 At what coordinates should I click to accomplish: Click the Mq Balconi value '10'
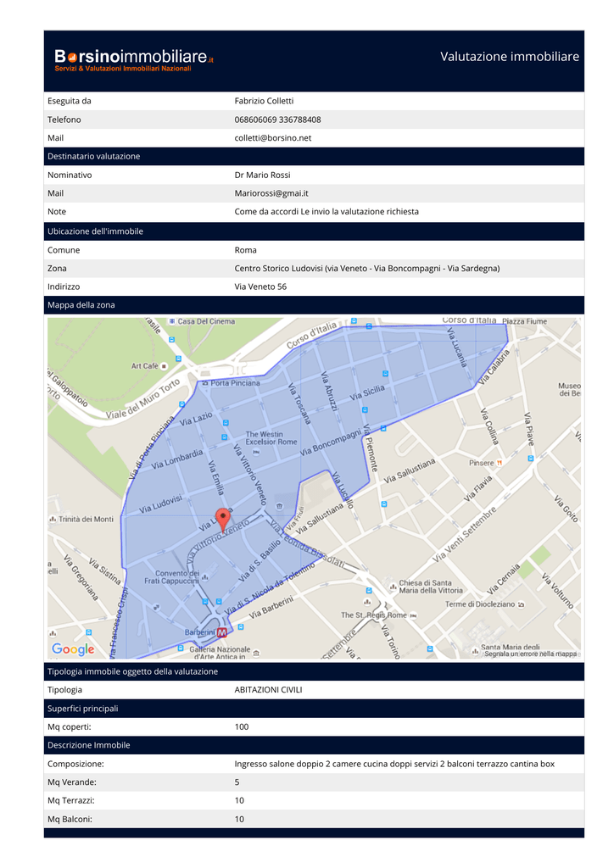tap(239, 820)
